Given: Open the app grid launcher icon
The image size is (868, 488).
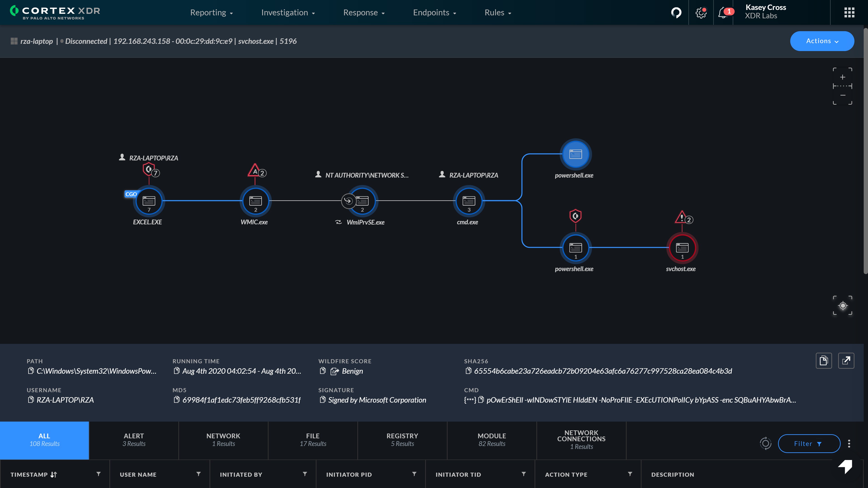Looking at the screenshot, I should tap(849, 13).
